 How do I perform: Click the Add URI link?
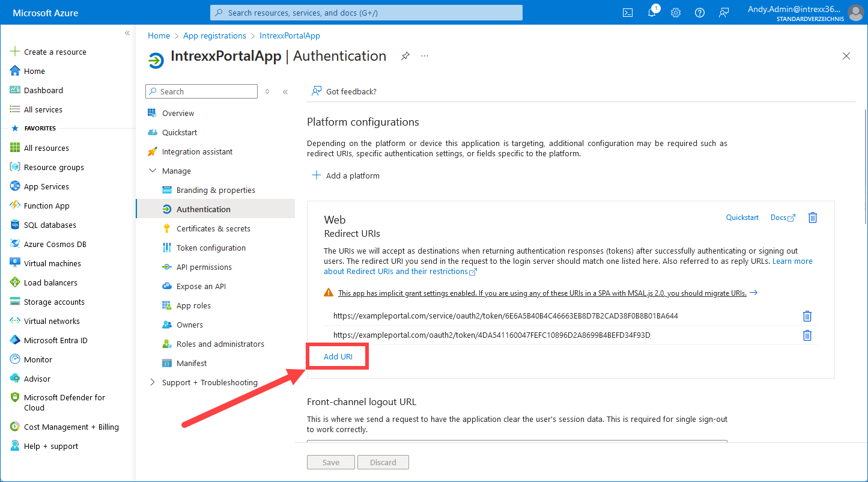(x=338, y=356)
